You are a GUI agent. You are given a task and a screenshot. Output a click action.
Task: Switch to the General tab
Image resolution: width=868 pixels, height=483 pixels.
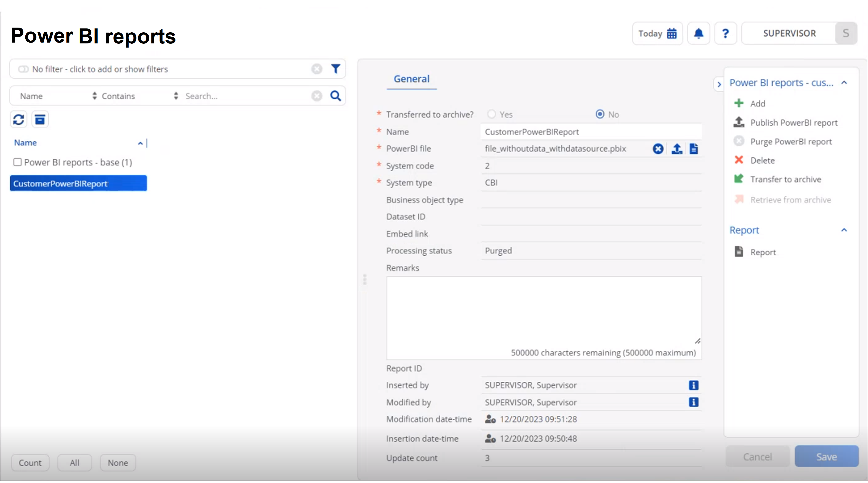[x=411, y=79]
